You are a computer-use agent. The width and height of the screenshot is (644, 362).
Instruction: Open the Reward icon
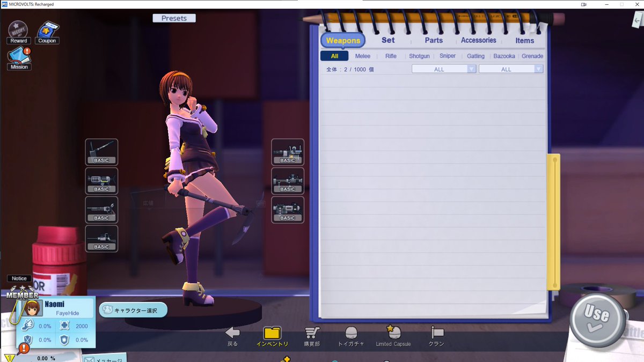19,32
